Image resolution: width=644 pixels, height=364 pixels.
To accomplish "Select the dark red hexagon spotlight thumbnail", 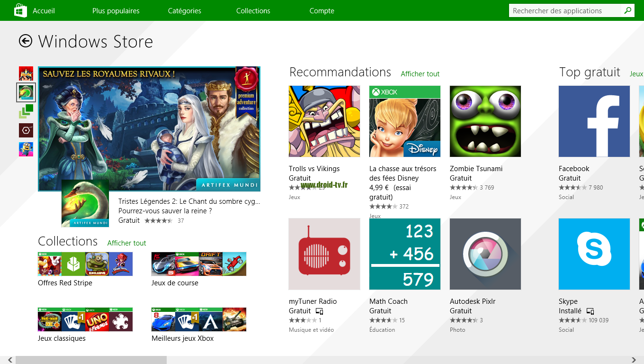I will [26, 130].
